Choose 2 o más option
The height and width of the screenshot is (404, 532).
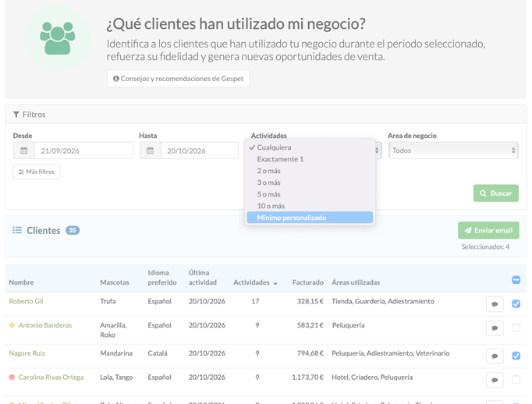point(310,171)
